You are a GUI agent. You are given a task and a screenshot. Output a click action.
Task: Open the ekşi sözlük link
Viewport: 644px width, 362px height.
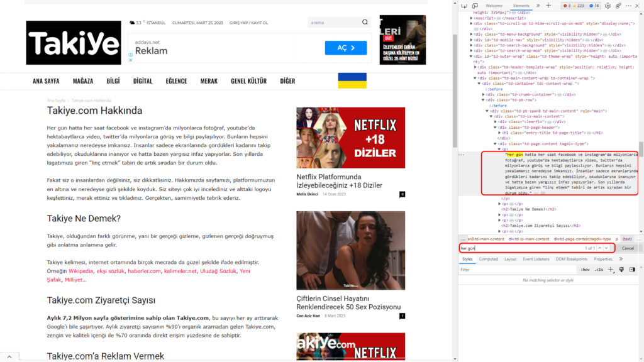[x=110, y=271]
